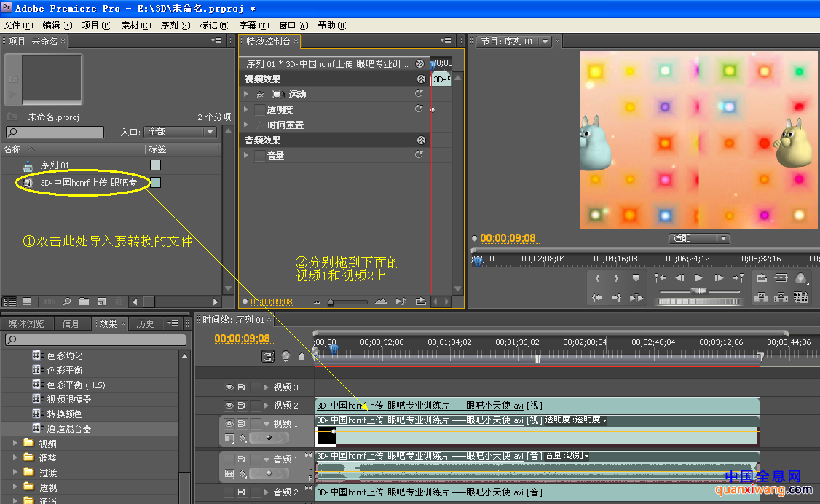Open the trim monitor button
This screenshot has width=820, height=504.
800,297
